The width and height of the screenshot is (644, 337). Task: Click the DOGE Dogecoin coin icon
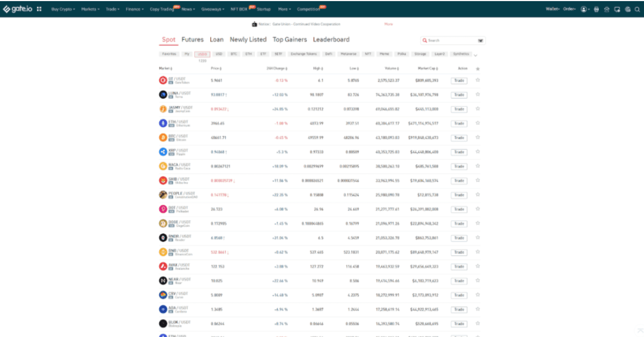[x=163, y=224]
